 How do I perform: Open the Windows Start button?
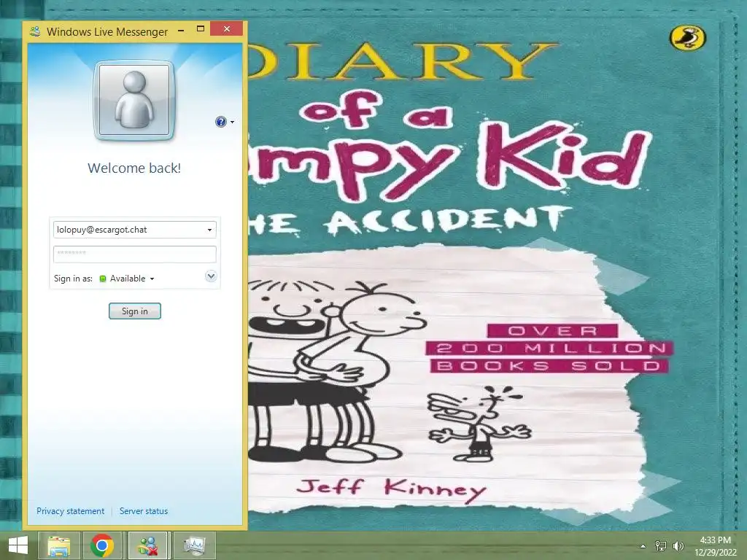coord(18,545)
